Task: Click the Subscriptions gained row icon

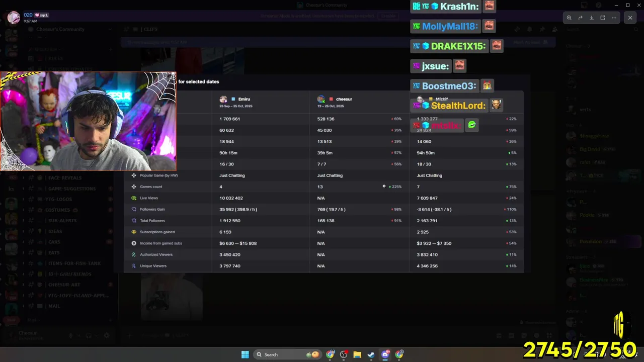Action: click(134, 232)
